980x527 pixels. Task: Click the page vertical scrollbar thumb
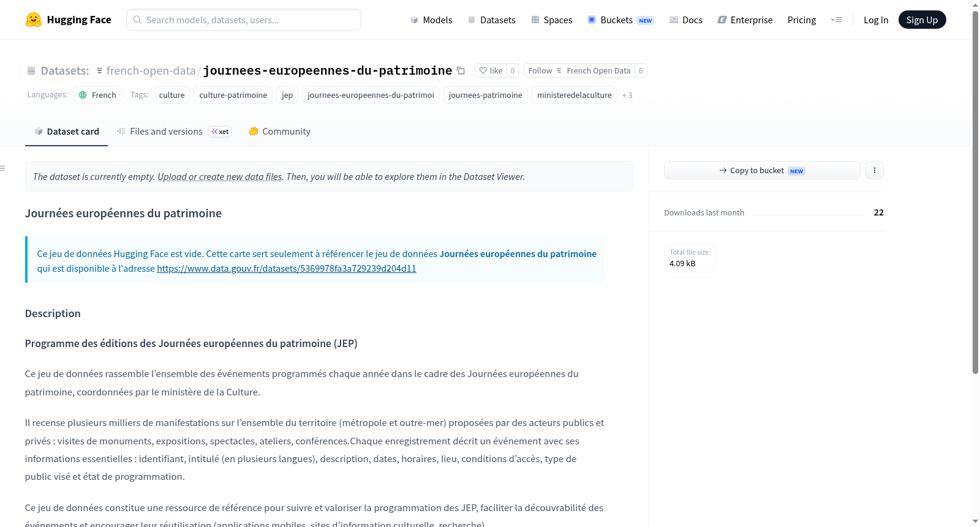[x=975, y=192]
